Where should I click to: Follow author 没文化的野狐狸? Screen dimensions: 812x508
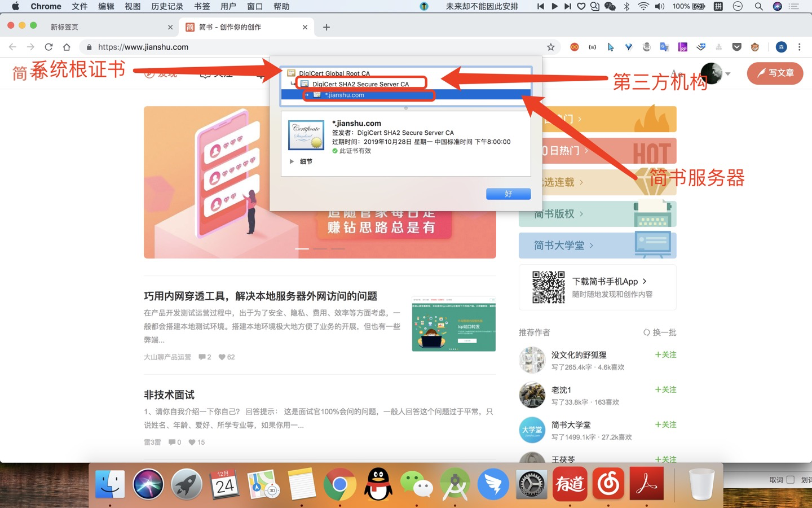coord(665,354)
